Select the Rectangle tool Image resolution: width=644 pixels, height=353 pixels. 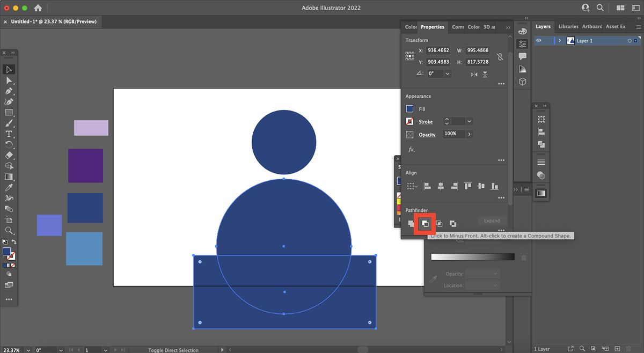tap(9, 112)
